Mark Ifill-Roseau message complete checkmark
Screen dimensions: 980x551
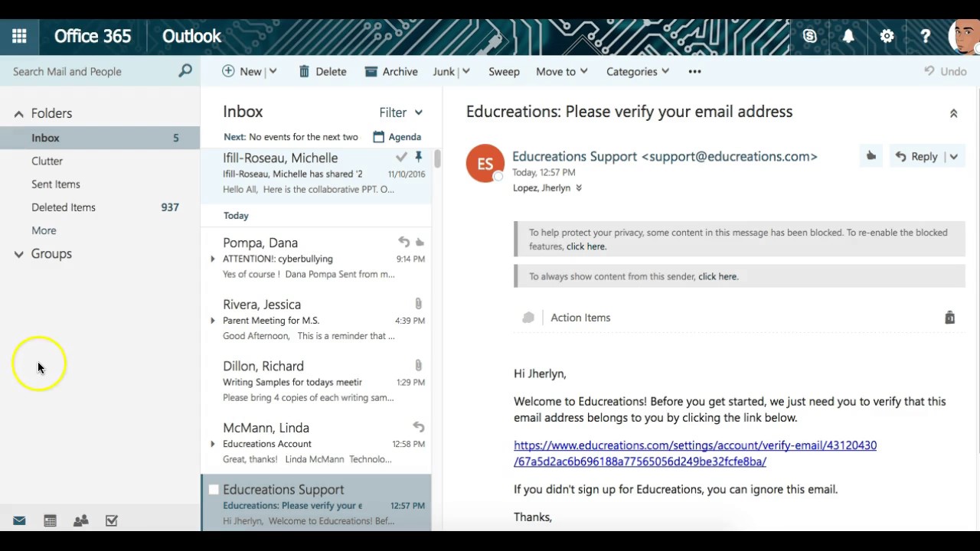401,157
